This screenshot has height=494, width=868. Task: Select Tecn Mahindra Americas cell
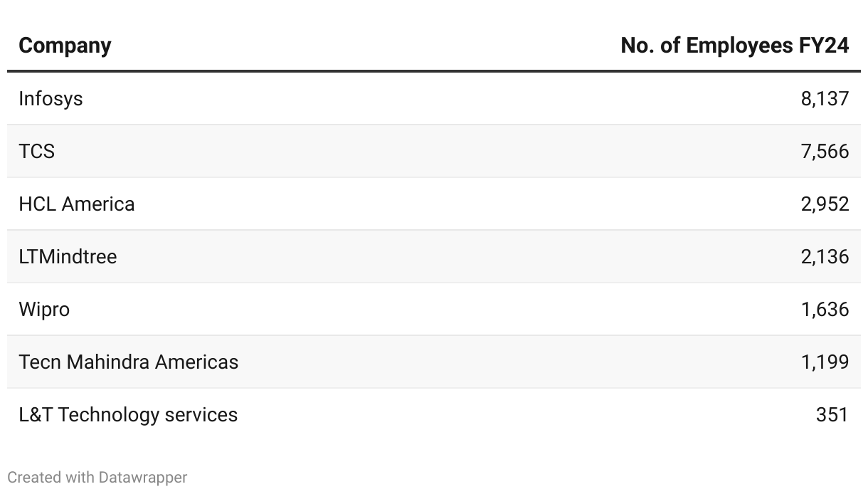point(128,362)
